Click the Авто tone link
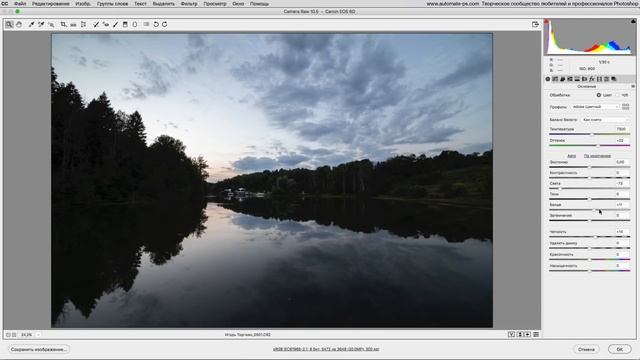Viewport: 640px width, 360px height. [x=571, y=156]
